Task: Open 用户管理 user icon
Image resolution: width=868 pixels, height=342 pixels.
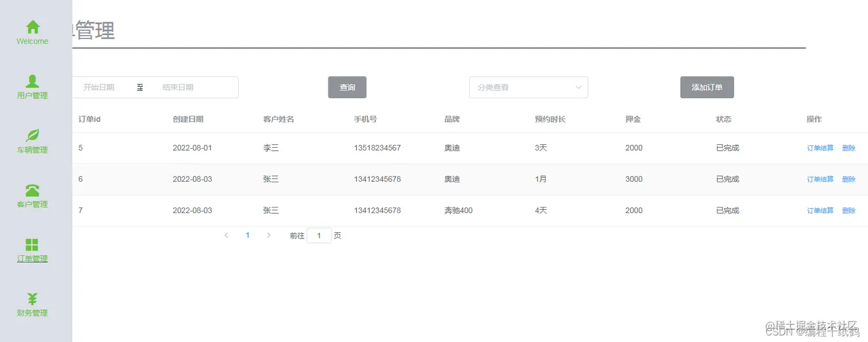Action: pyautogui.click(x=33, y=82)
